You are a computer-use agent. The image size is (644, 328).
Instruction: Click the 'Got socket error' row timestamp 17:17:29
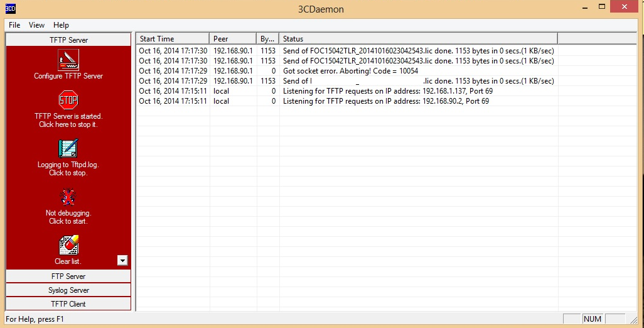pos(173,71)
